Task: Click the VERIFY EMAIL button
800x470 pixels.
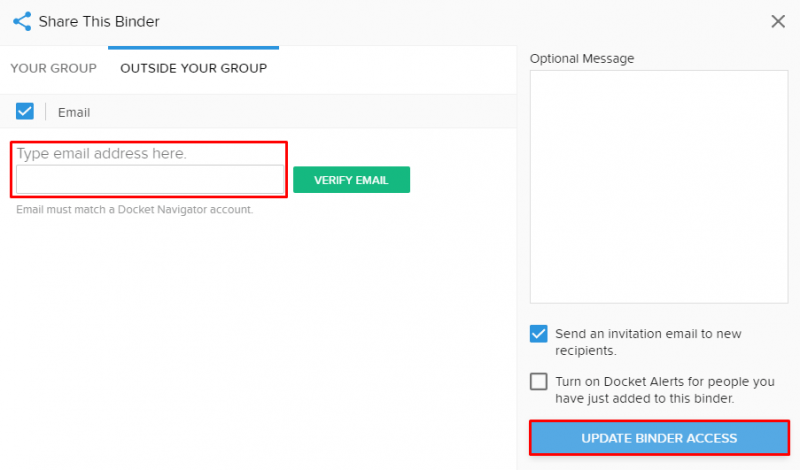Action: click(351, 180)
